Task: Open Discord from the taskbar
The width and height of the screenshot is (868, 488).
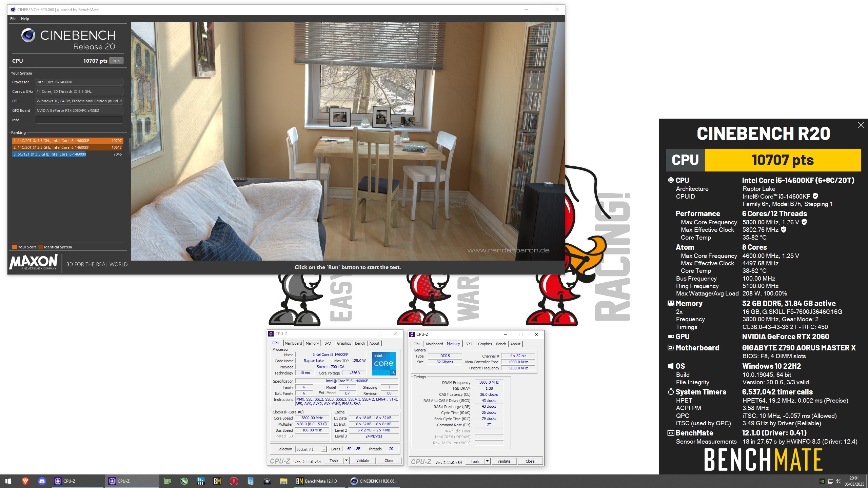Action: (42, 481)
